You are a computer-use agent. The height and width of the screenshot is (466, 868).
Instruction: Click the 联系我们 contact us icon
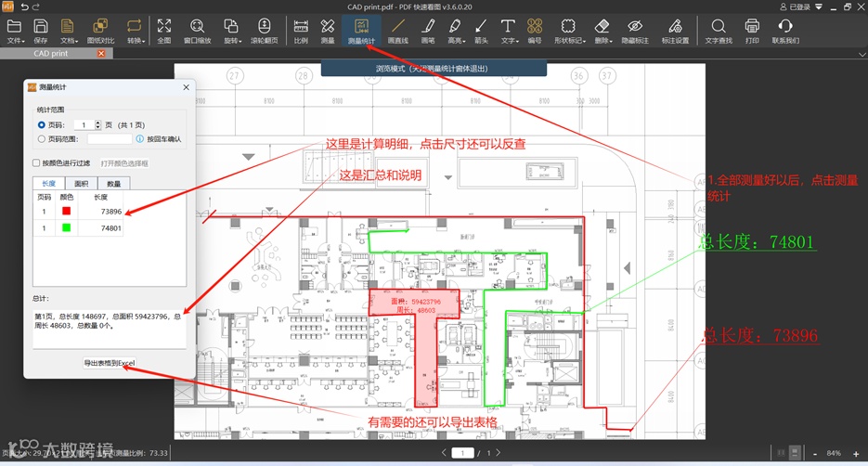(x=785, y=31)
